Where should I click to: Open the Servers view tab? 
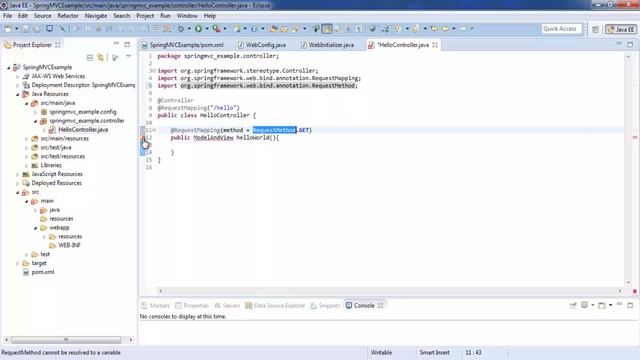pos(227,305)
